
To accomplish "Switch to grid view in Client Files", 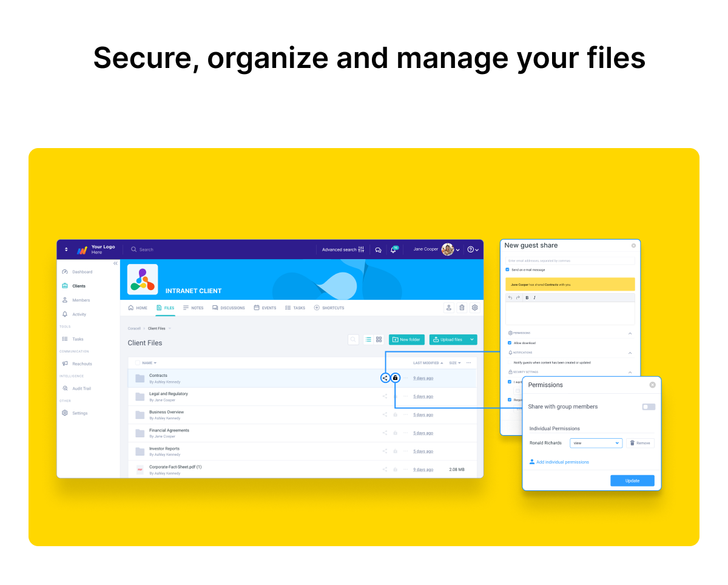I will [379, 339].
